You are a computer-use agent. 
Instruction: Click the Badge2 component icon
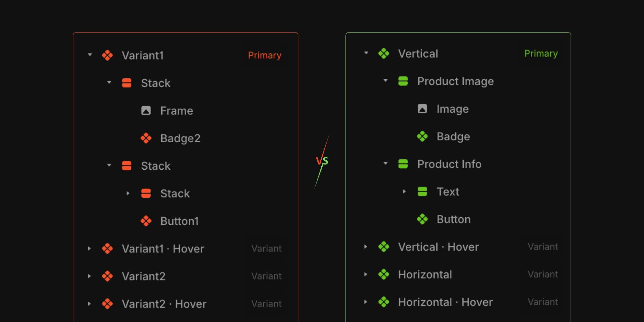pos(147,138)
